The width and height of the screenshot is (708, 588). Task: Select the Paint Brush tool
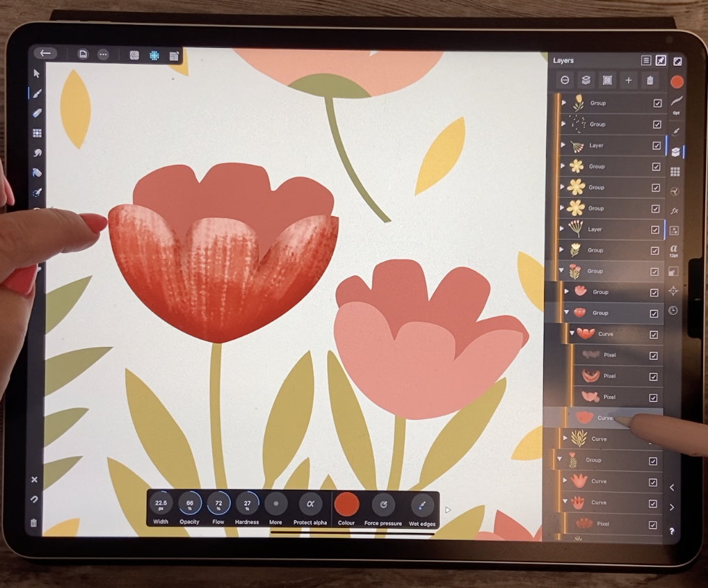click(x=37, y=93)
